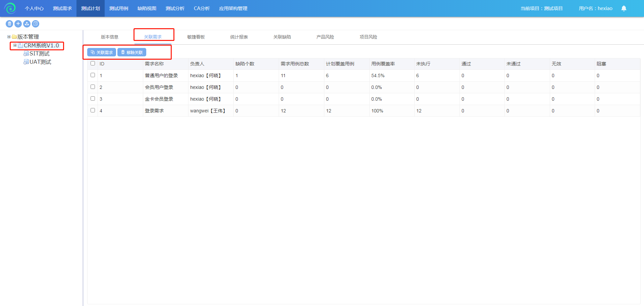644x306 pixels.
Task: Click the 移除关联 button
Action: coord(132,52)
